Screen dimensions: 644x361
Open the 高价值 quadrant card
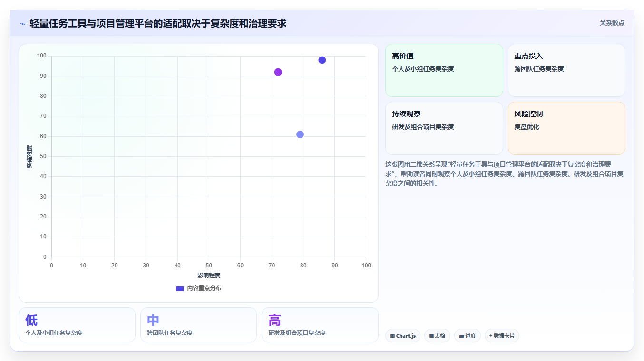click(444, 70)
